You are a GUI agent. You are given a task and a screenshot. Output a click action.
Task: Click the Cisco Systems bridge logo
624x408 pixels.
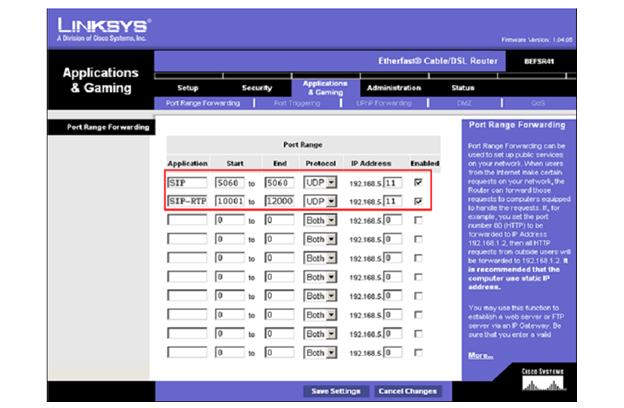tap(543, 379)
